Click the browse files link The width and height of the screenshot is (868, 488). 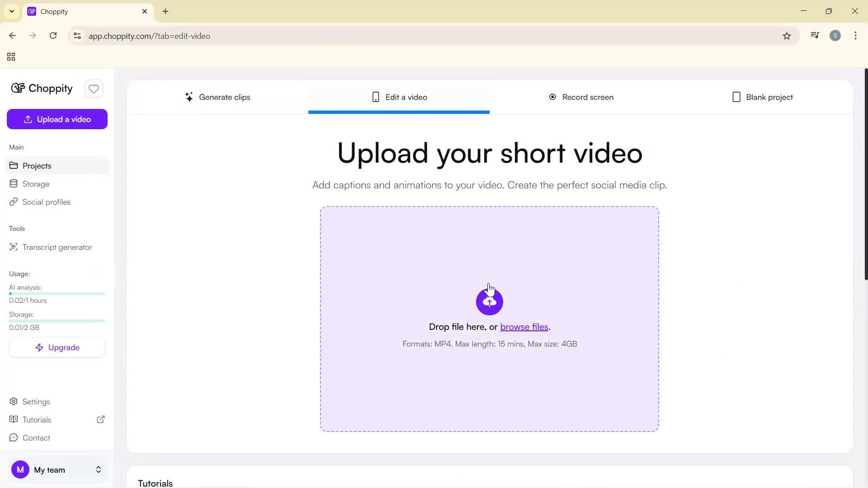pos(524,327)
